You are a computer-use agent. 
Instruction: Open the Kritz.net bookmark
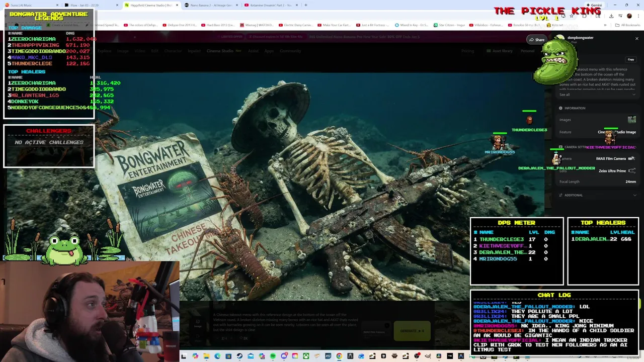[555, 25]
